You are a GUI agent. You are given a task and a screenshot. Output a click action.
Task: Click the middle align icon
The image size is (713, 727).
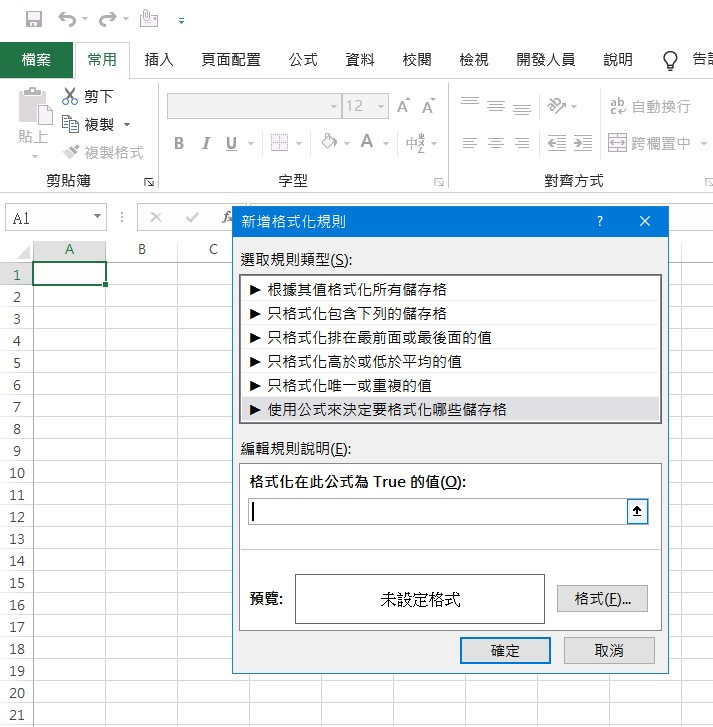[496, 106]
